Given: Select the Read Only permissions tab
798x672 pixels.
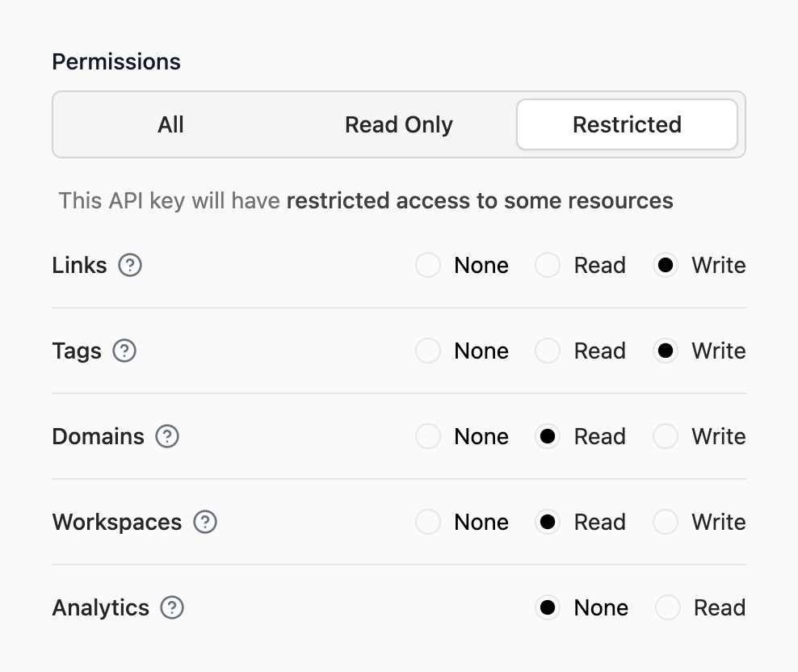Looking at the screenshot, I should (x=399, y=125).
